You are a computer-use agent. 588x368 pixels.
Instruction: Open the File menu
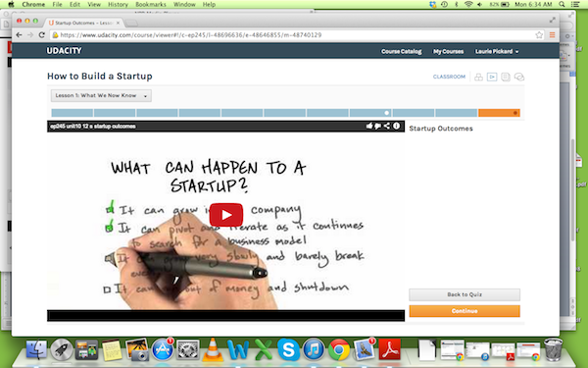(58, 5)
